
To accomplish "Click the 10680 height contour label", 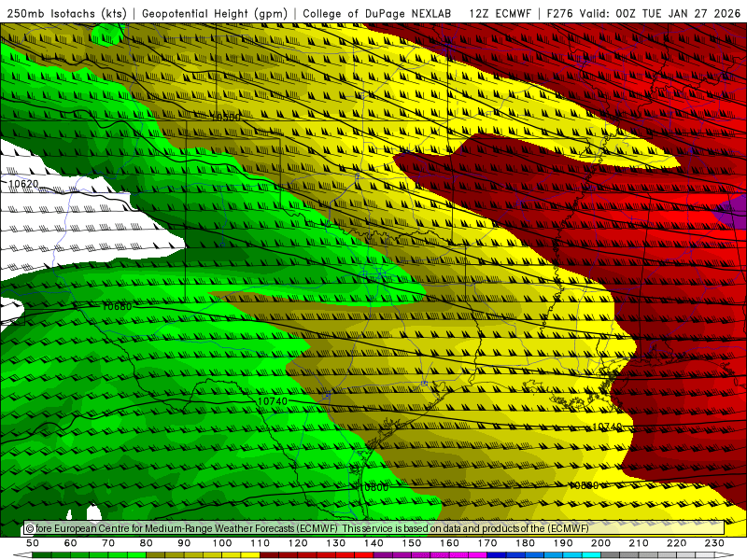I will (117, 307).
